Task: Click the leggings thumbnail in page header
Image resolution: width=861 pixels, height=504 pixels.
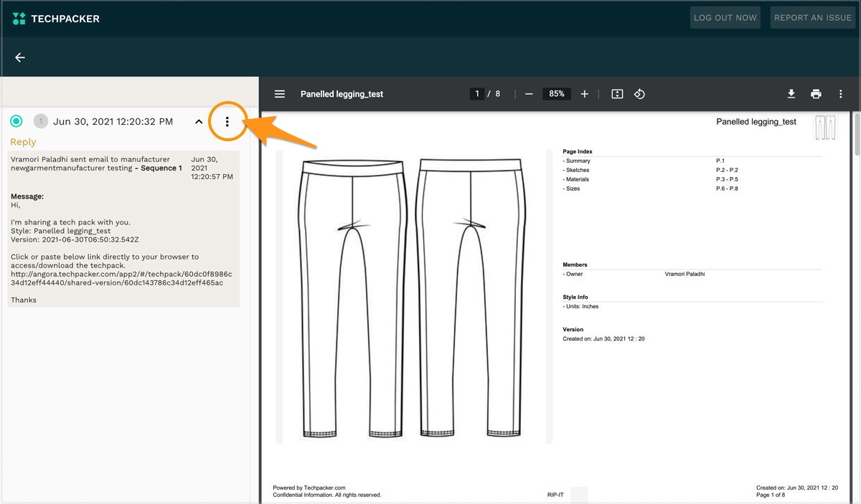Action: 826,128
